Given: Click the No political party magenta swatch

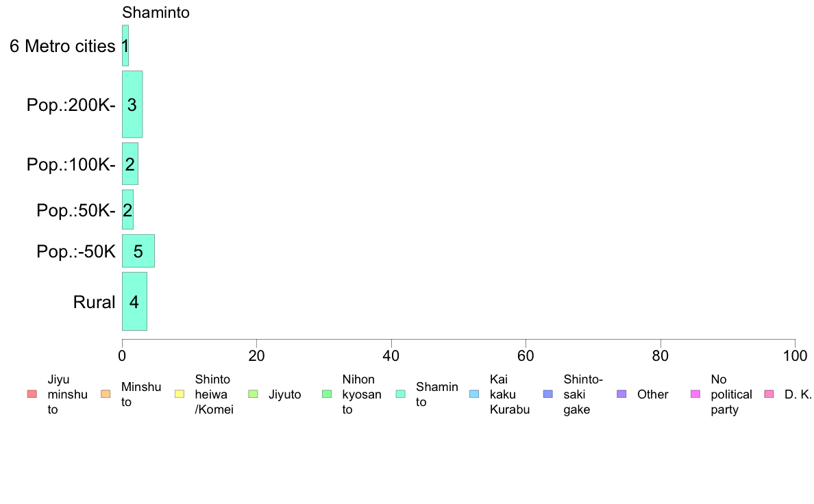Looking at the screenshot, I should coord(695,394).
